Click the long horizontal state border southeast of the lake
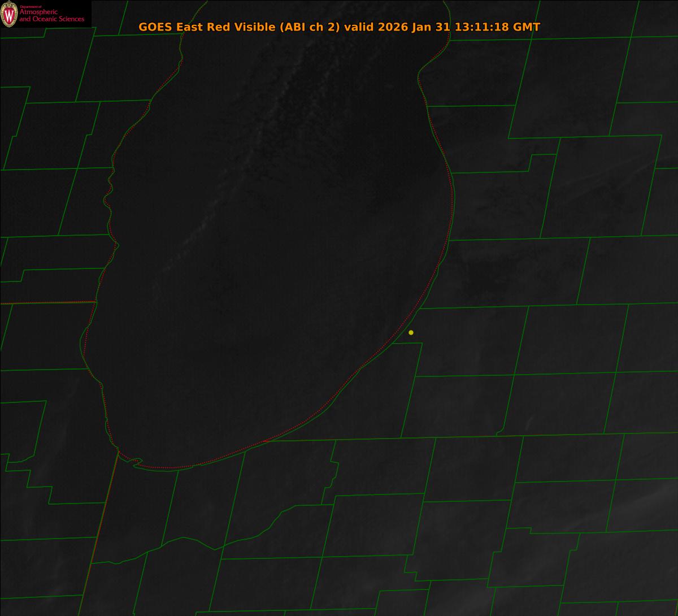The height and width of the screenshot is (616, 678). pos(508,436)
